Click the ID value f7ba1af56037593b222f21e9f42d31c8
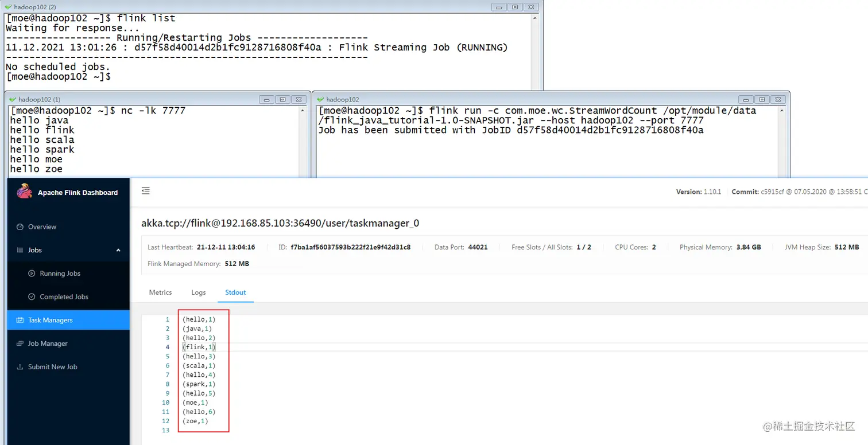 [351, 247]
